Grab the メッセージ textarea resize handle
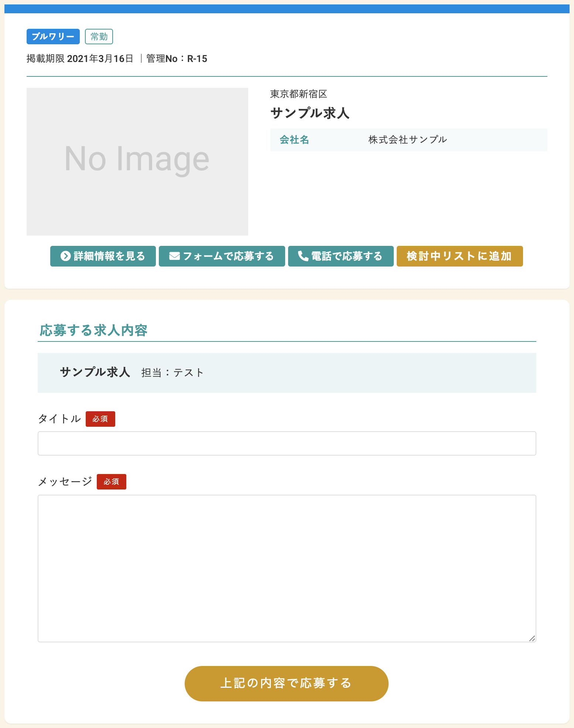The width and height of the screenshot is (574, 728). click(x=532, y=638)
